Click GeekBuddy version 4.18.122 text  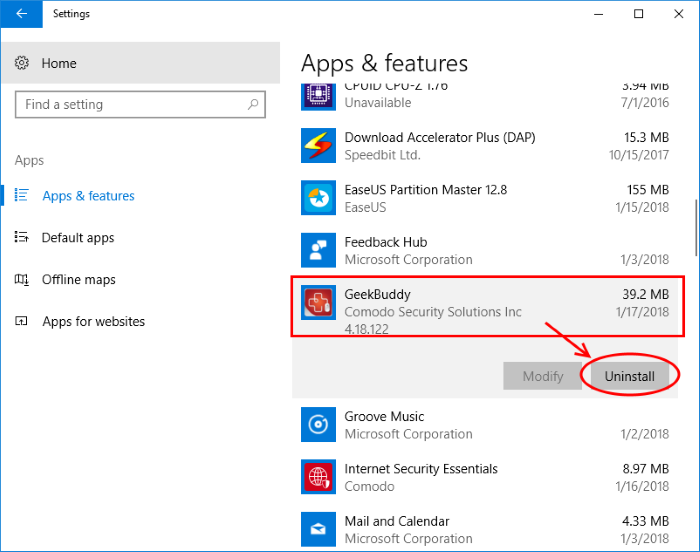click(x=366, y=329)
